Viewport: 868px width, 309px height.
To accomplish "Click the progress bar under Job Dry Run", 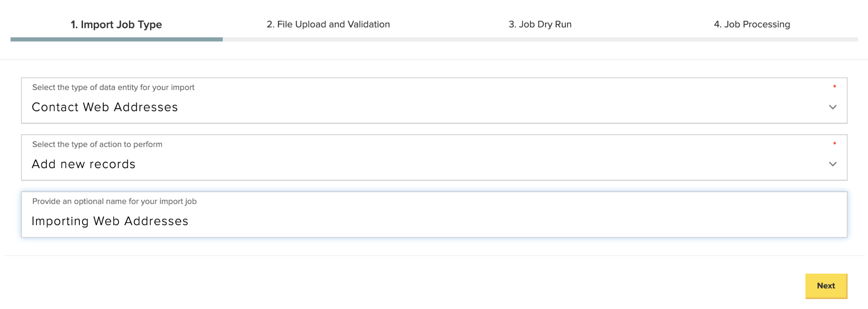I will 540,40.
